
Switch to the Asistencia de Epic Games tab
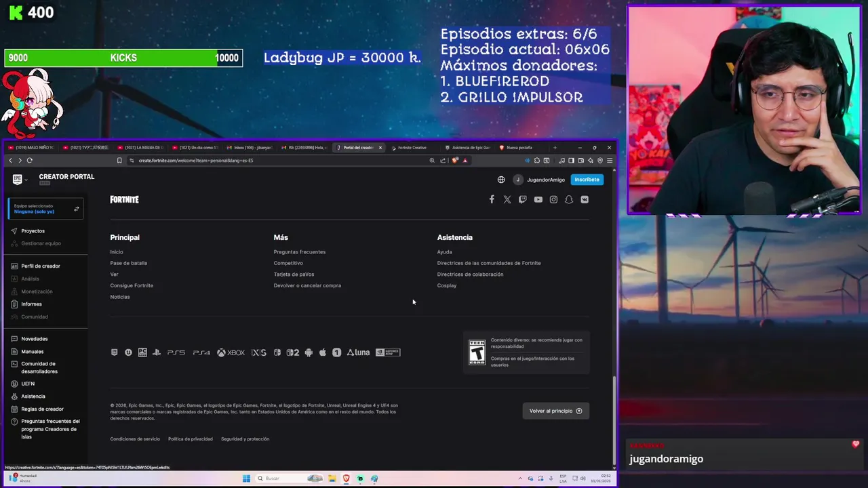[467, 147]
